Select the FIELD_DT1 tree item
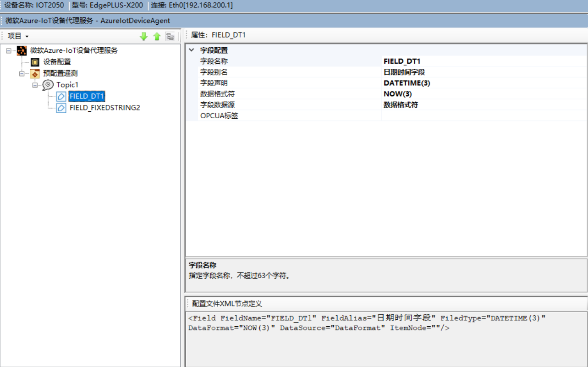 [x=87, y=96]
